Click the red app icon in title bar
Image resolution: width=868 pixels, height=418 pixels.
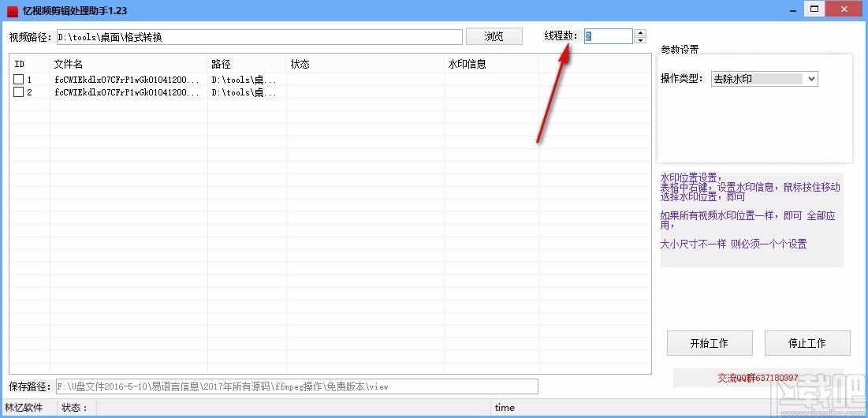click(x=12, y=11)
